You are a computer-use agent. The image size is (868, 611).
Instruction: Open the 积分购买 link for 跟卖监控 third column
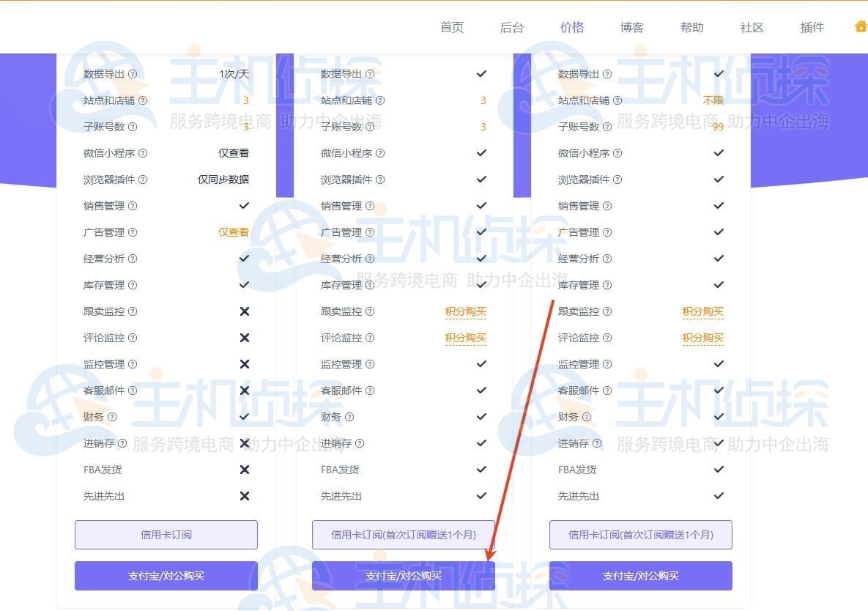tap(702, 311)
